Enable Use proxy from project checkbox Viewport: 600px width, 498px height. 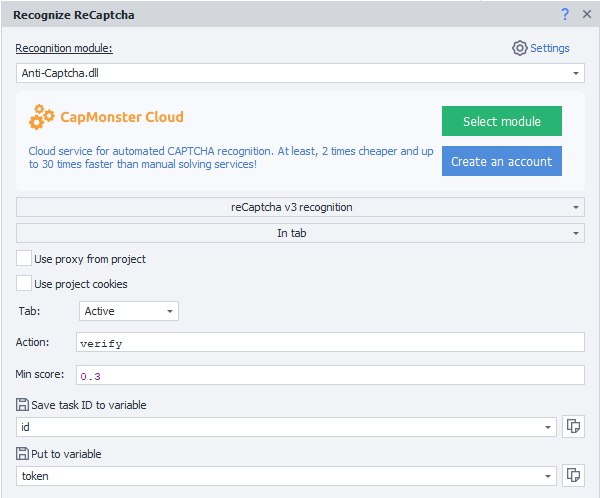pos(24,259)
